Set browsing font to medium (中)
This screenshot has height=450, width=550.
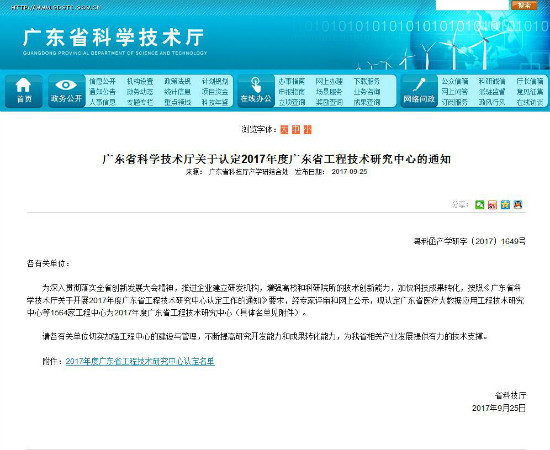point(296,129)
